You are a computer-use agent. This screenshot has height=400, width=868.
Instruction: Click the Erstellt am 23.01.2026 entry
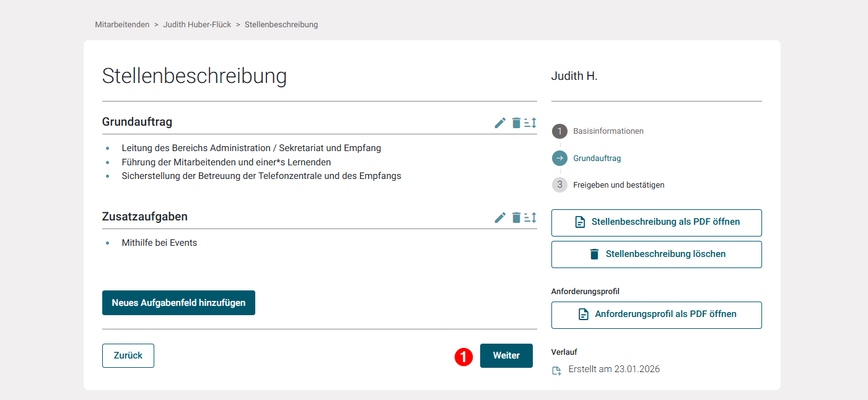click(614, 368)
